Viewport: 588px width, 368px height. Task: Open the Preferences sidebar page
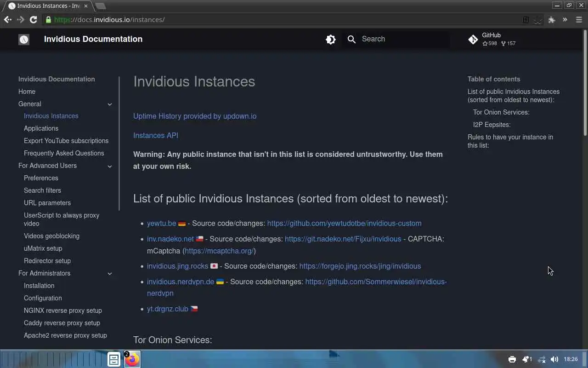[41, 178]
